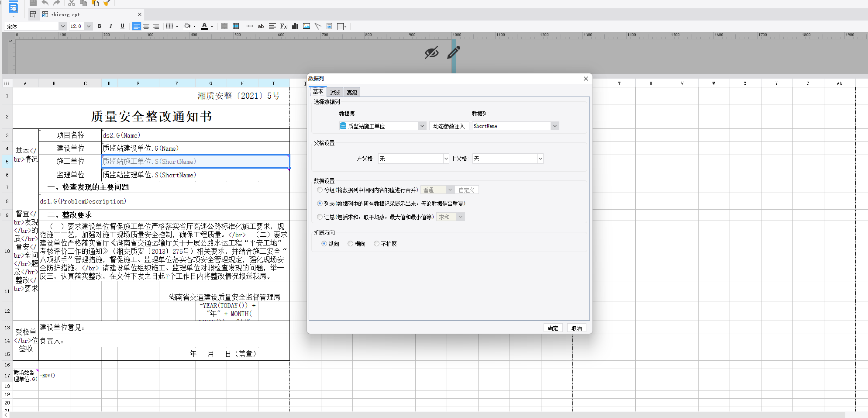The width and height of the screenshot is (868, 418).
Task: Select cell 质监站建设单位.G(Name)
Action: (x=195, y=149)
